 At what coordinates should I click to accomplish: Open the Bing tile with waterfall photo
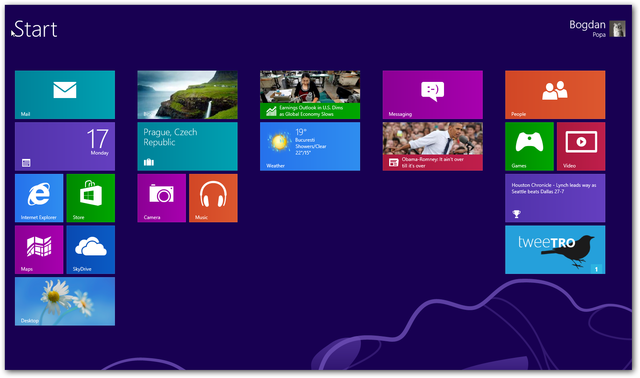[x=187, y=95]
